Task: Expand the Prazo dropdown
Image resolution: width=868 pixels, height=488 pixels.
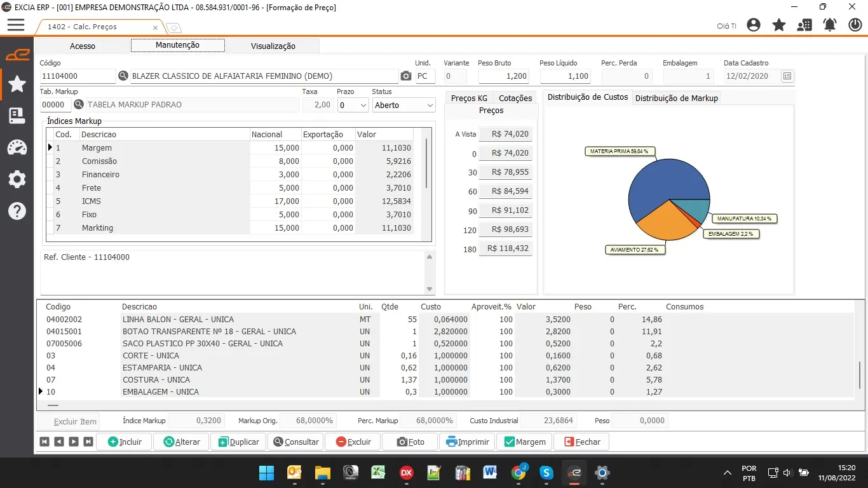Action: tap(363, 105)
